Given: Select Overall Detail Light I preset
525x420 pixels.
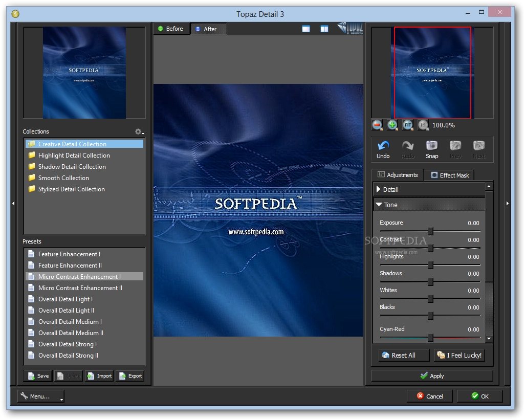Looking at the screenshot, I should point(84,299).
